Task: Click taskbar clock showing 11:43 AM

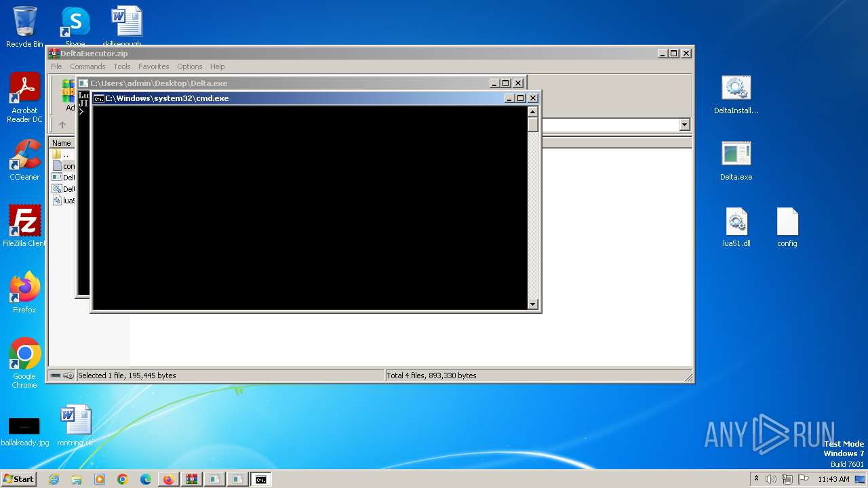Action: (833, 479)
